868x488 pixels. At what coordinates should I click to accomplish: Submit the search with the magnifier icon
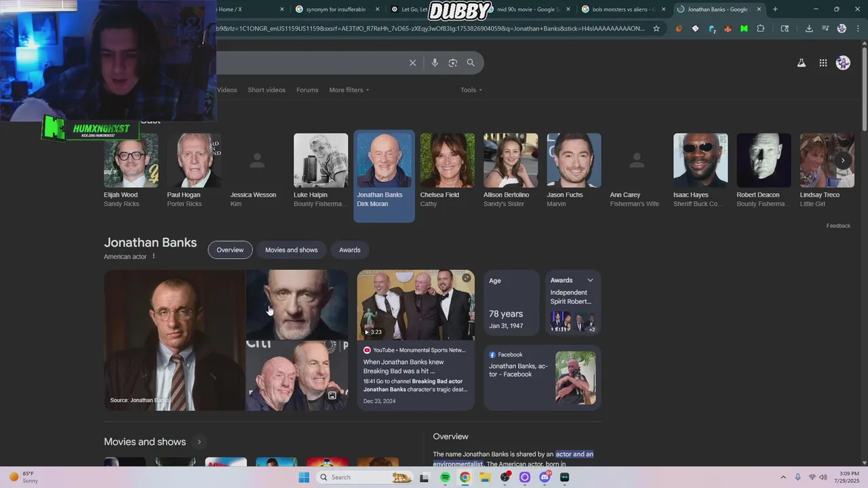coord(471,63)
